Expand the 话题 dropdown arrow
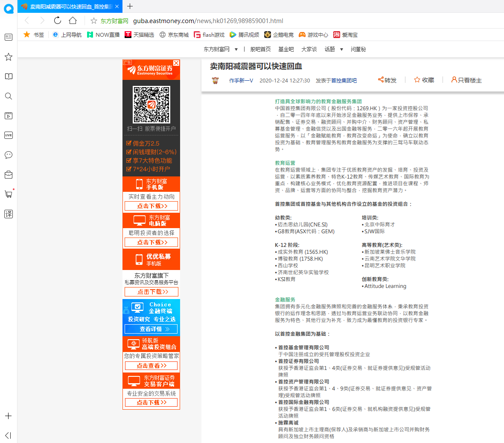 point(342,50)
